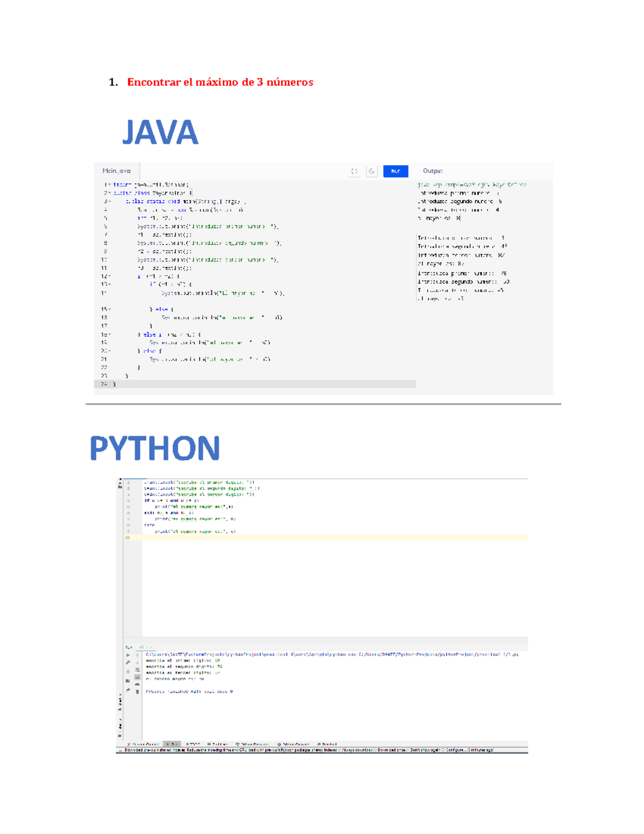Collapse the code fold at Java line 15
This screenshot has height=834, width=644.
[109, 309]
